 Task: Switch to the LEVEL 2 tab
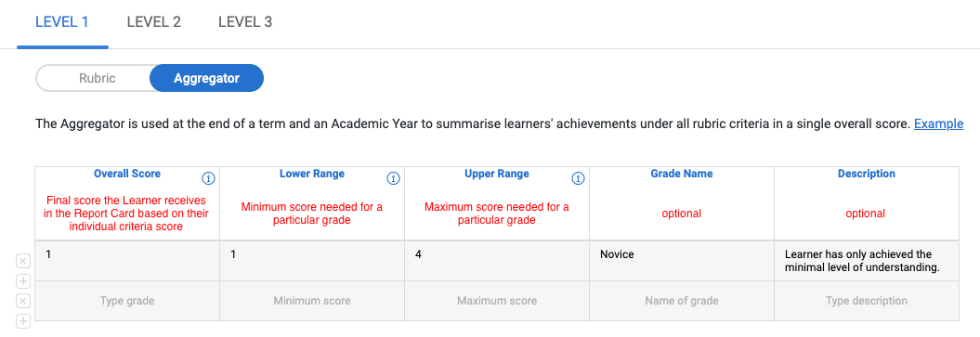click(154, 22)
